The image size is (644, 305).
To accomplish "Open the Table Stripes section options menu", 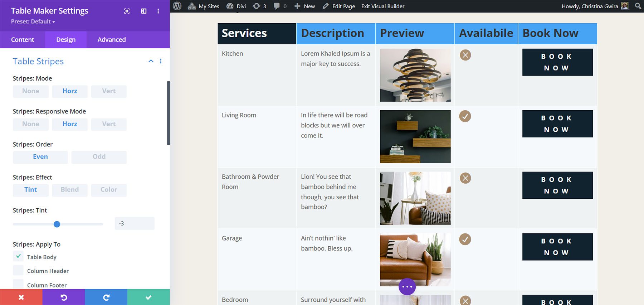I will 161,61.
